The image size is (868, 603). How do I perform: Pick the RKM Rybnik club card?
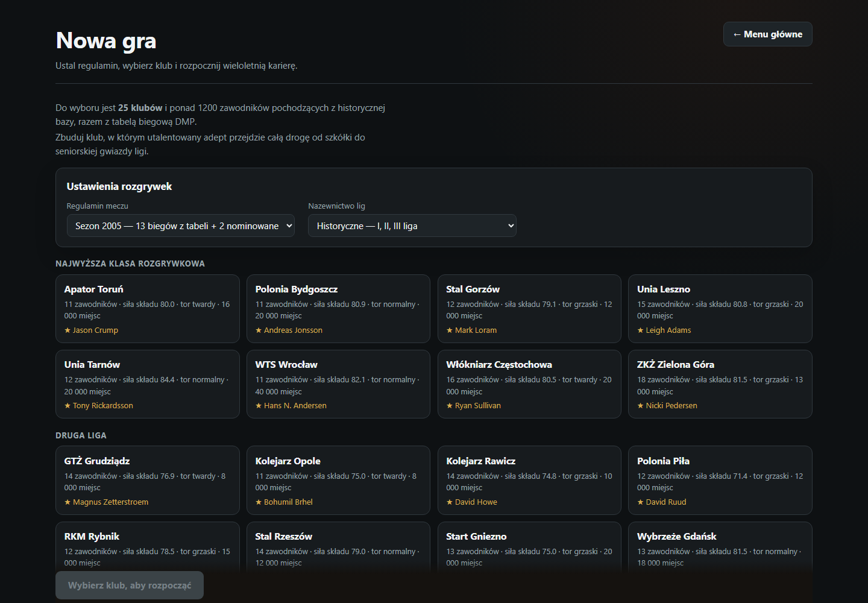coord(148,547)
